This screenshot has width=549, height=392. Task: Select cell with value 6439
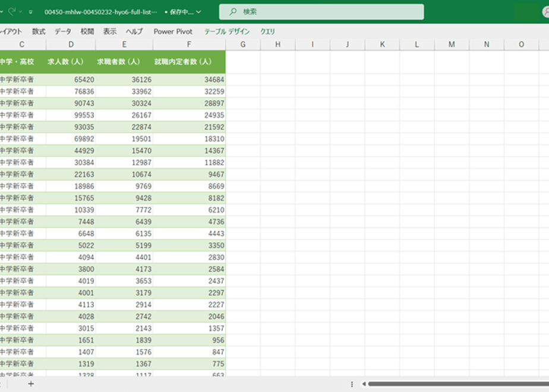click(x=124, y=222)
